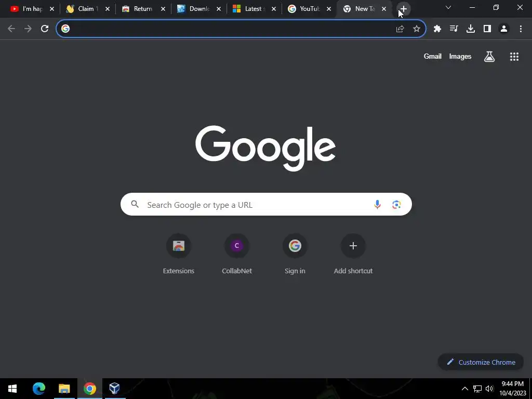Focus the Google search box

click(266, 204)
